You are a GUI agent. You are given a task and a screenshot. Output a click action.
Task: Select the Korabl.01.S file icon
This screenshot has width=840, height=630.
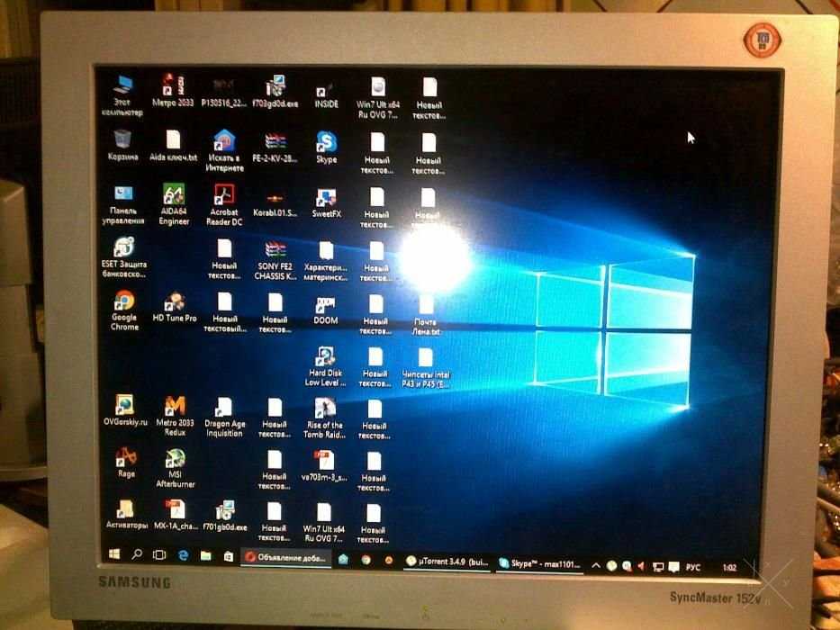[x=275, y=204]
